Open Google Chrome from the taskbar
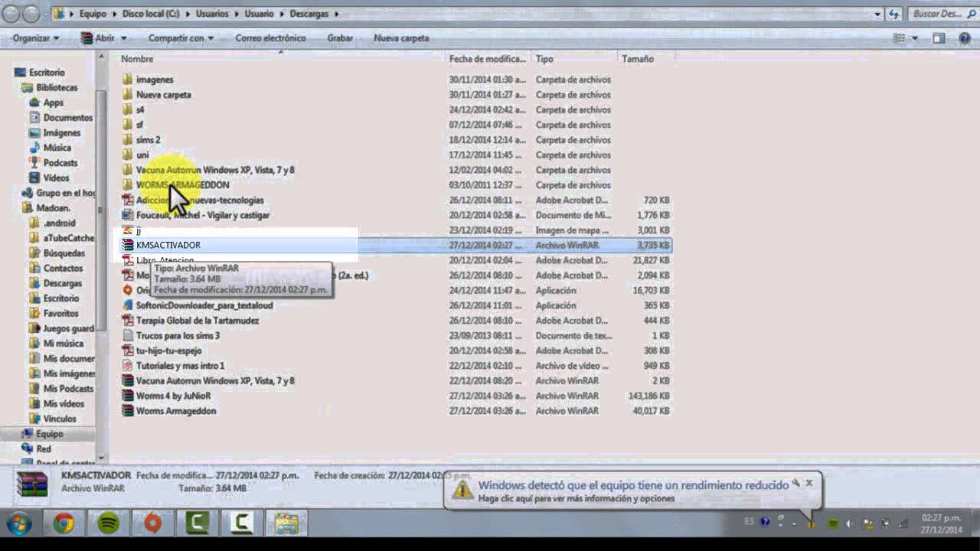The width and height of the screenshot is (980, 551). coord(64,523)
